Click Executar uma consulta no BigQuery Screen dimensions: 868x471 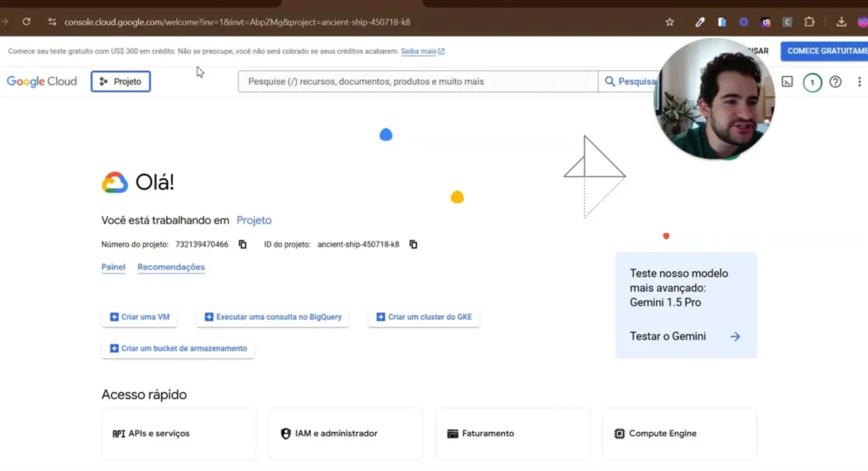click(273, 317)
